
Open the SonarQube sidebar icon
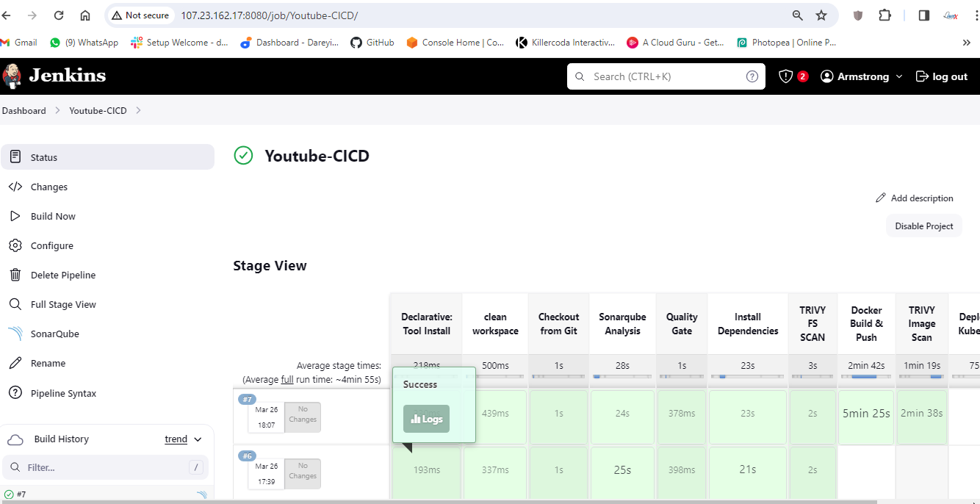tap(15, 334)
